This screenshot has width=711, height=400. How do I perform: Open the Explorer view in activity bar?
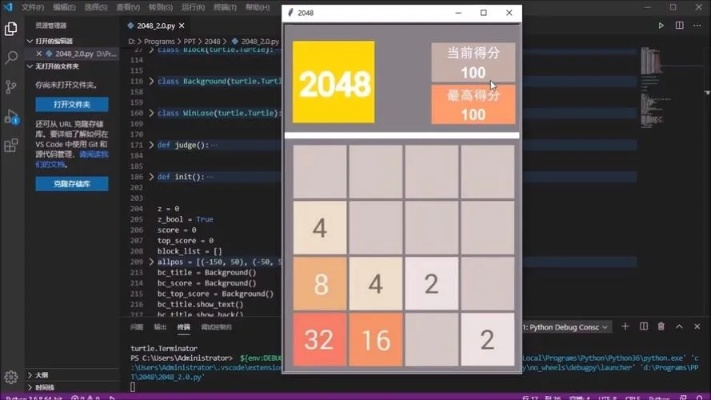click(11, 31)
